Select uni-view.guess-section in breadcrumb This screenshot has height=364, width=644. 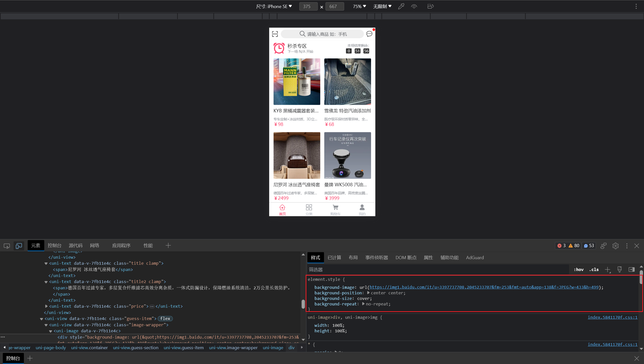coord(136,348)
